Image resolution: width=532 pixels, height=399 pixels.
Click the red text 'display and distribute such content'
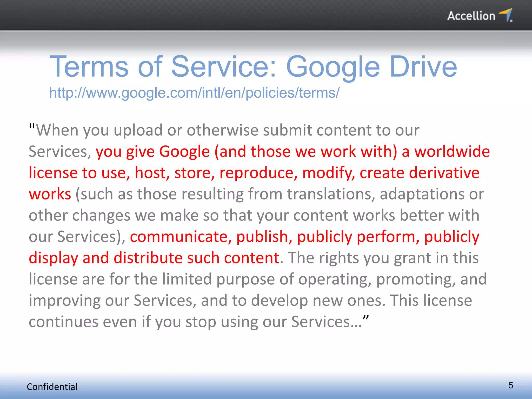point(154,258)
